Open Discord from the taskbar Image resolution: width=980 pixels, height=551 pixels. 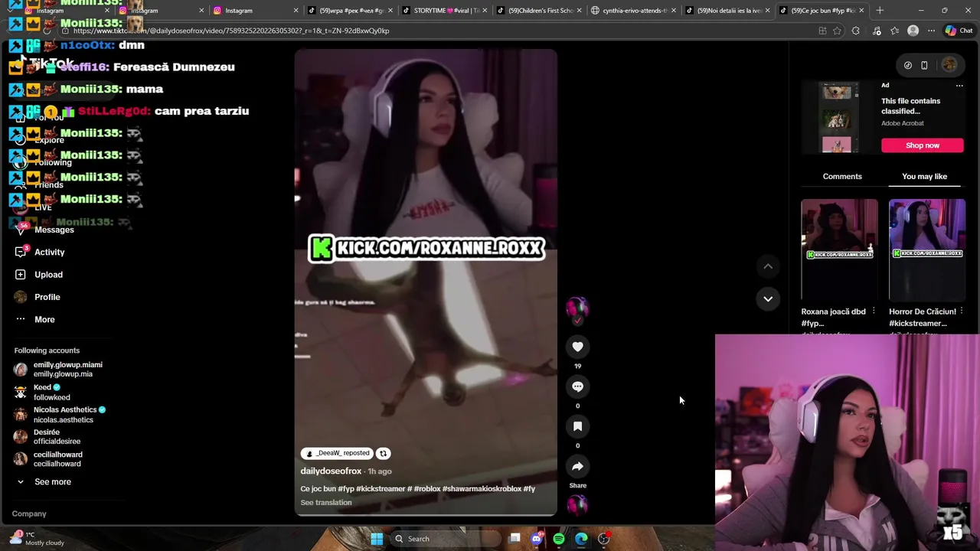coord(537,539)
